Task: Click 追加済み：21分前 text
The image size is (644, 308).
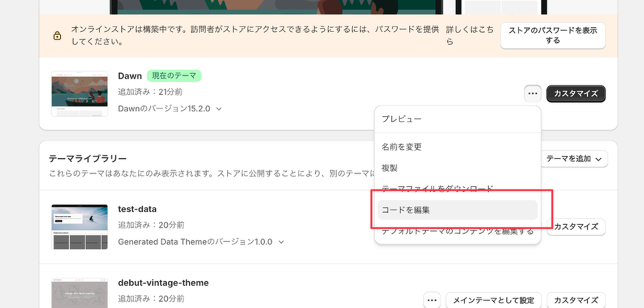Action: [x=150, y=92]
